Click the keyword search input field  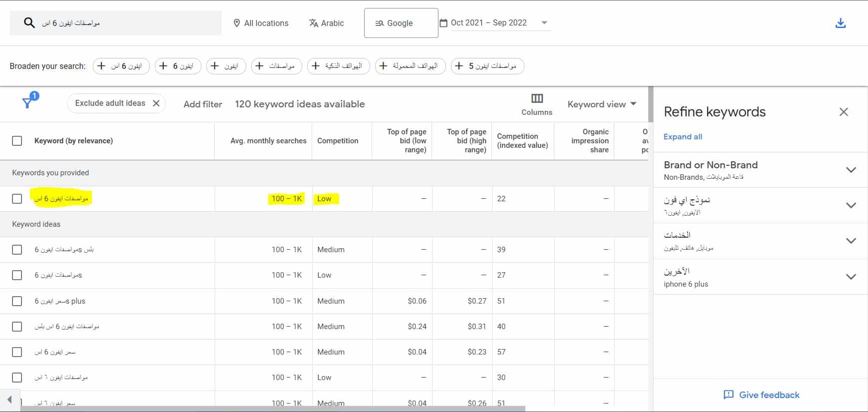tap(116, 23)
